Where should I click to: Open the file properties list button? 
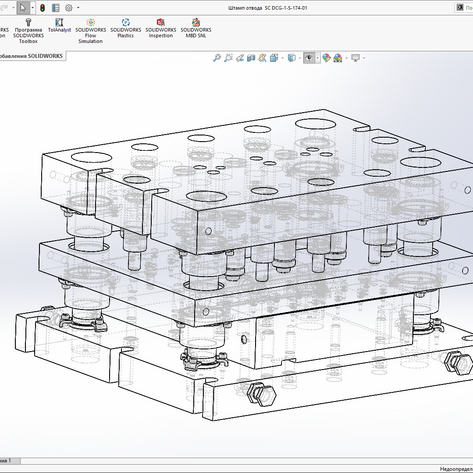coord(55,8)
